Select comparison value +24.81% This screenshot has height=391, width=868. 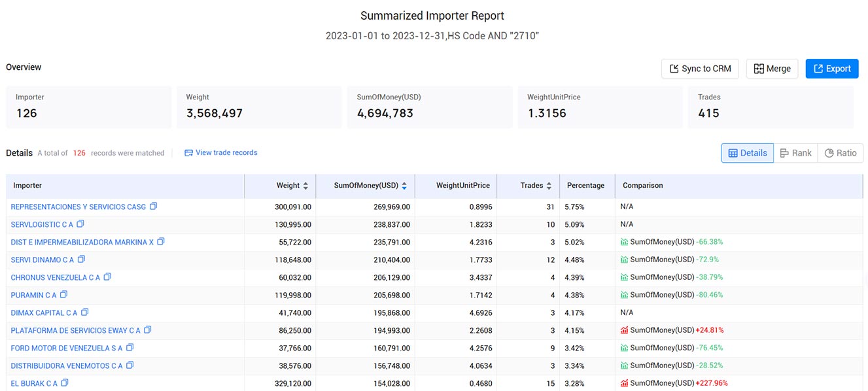click(710, 330)
